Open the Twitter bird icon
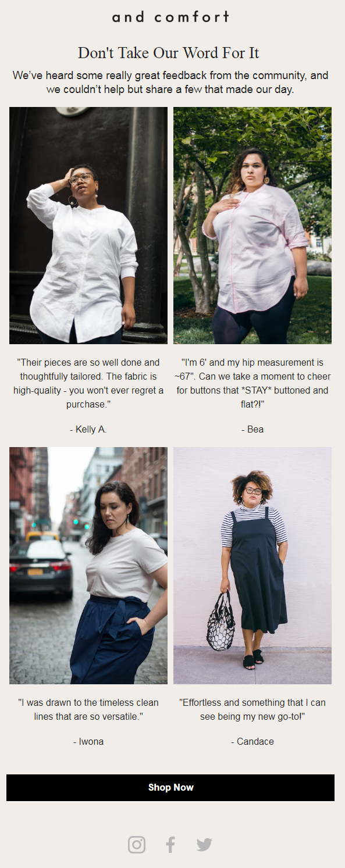The image size is (345, 868). pos(204,844)
